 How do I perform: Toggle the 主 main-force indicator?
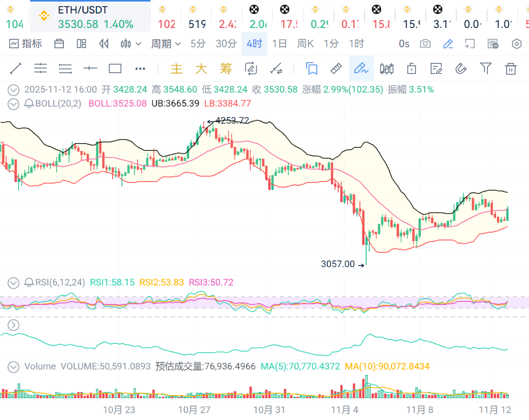(177, 68)
